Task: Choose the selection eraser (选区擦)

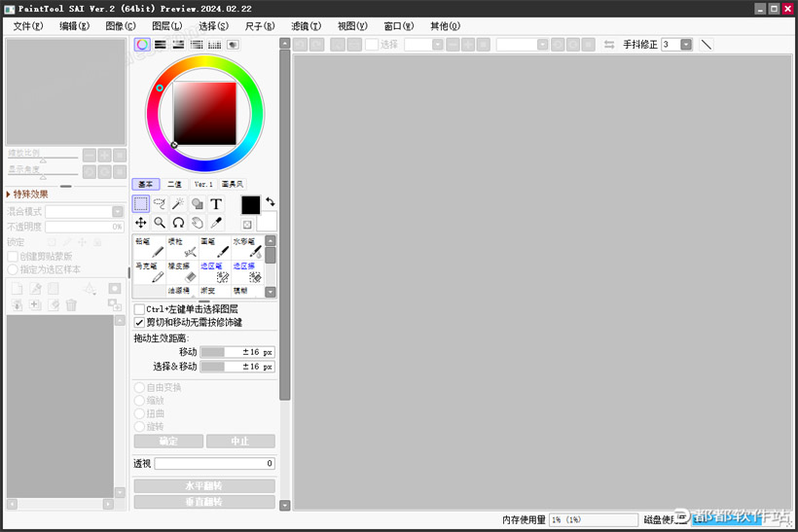Action: (248, 272)
